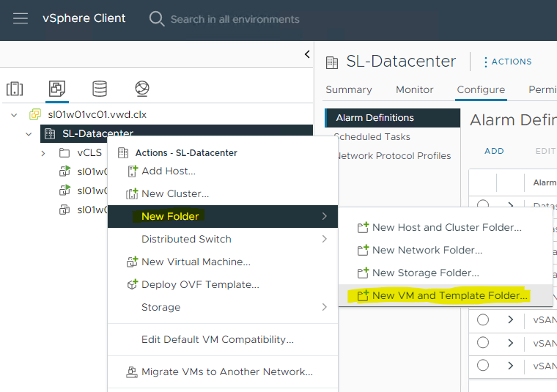Image resolution: width=557 pixels, height=392 pixels.
Task: Select the first powered-on VM icon in the tree
Action: pyautogui.click(x=64, y=171)
